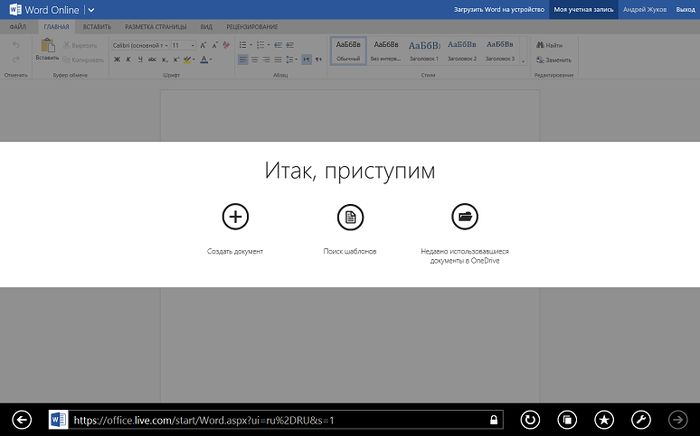Open the browser wrench tools icon
Viewport: 700px width, 436px height.
coord(641,420)
